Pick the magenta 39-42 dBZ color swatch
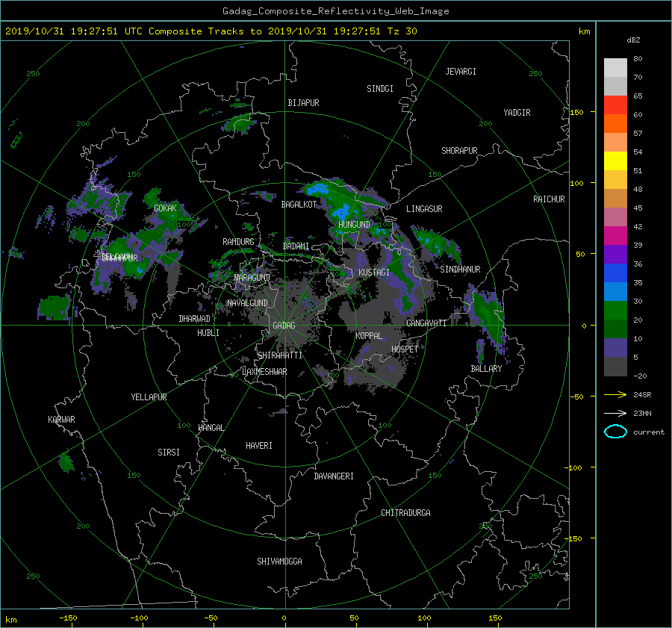Image resolution: width=672 pixels, height=628 pixels. click(615, 236)
